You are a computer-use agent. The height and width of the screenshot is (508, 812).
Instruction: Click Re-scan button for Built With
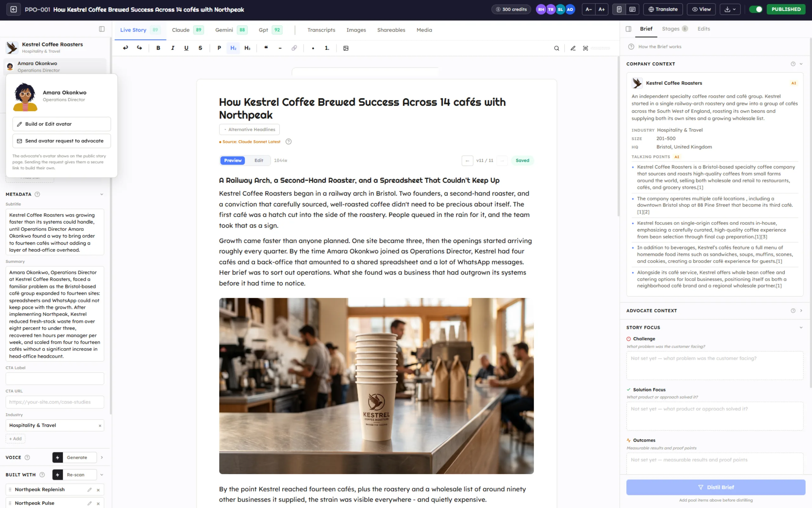click(x=75, y=475)
